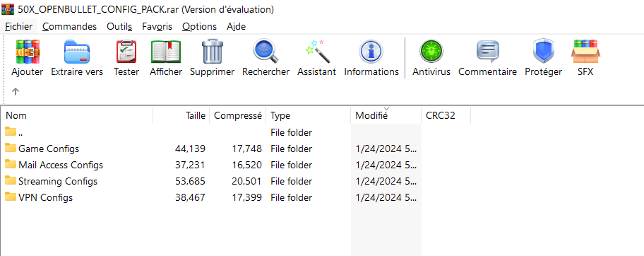644x256 pixels.
Task: Click the VPN Configs folder icon
Action: [x=11, y=197]
